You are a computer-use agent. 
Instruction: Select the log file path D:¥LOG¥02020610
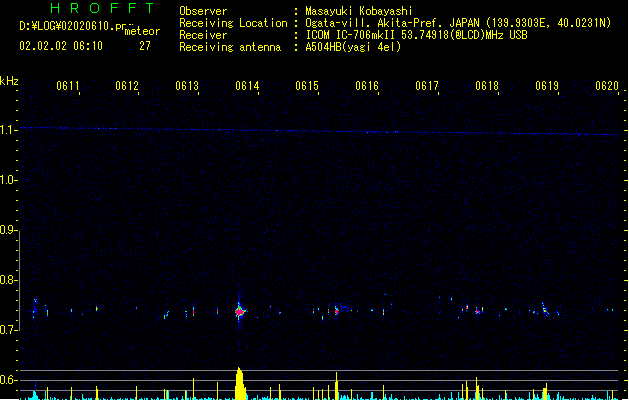73,26
